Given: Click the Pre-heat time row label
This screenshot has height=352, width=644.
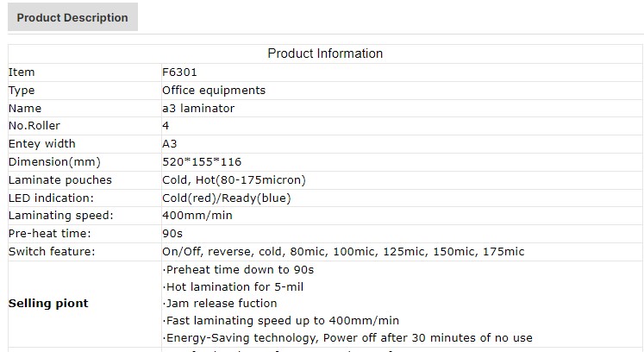Looking at the screenshot, I should point(49,234).
